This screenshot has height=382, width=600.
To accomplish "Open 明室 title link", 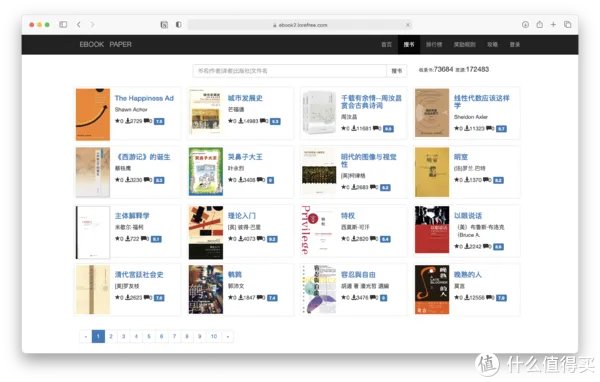I will point(461,157).
